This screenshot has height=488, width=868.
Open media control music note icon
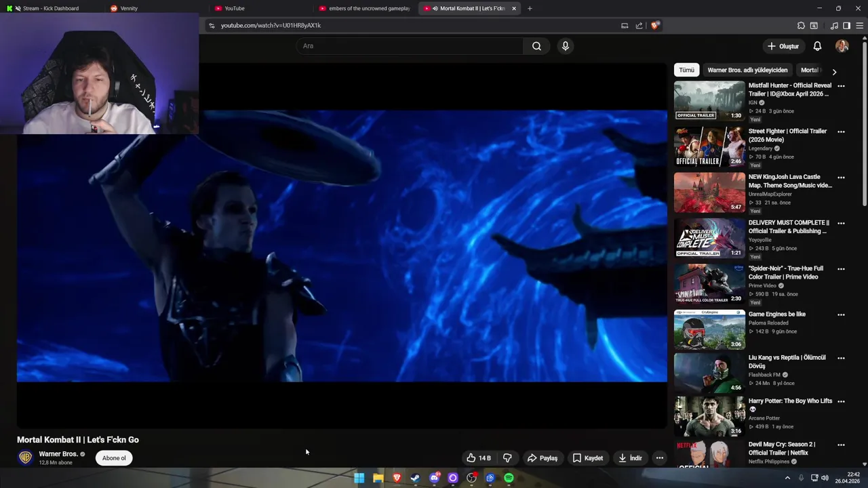pos(834,26)
